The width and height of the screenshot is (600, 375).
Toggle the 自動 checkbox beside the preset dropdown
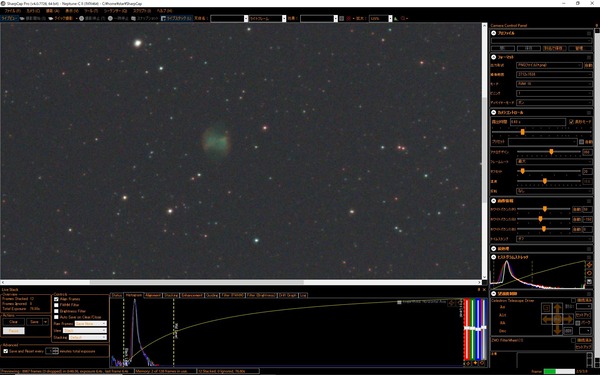[x=581, y=142]
